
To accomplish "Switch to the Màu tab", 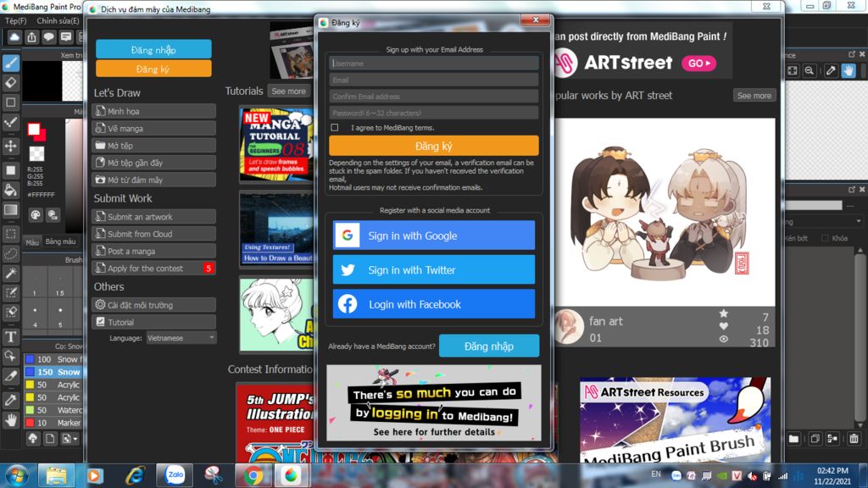I will point(32,241).
